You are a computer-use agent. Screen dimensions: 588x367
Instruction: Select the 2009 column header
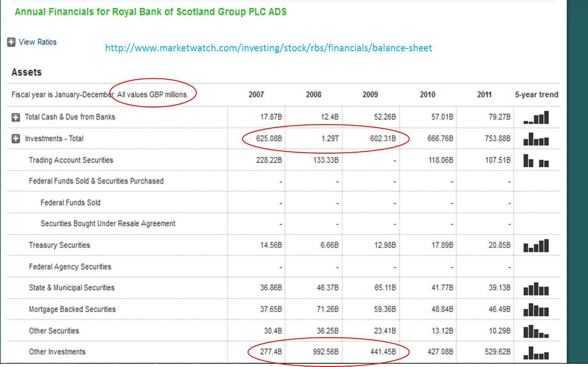point(370,95)
